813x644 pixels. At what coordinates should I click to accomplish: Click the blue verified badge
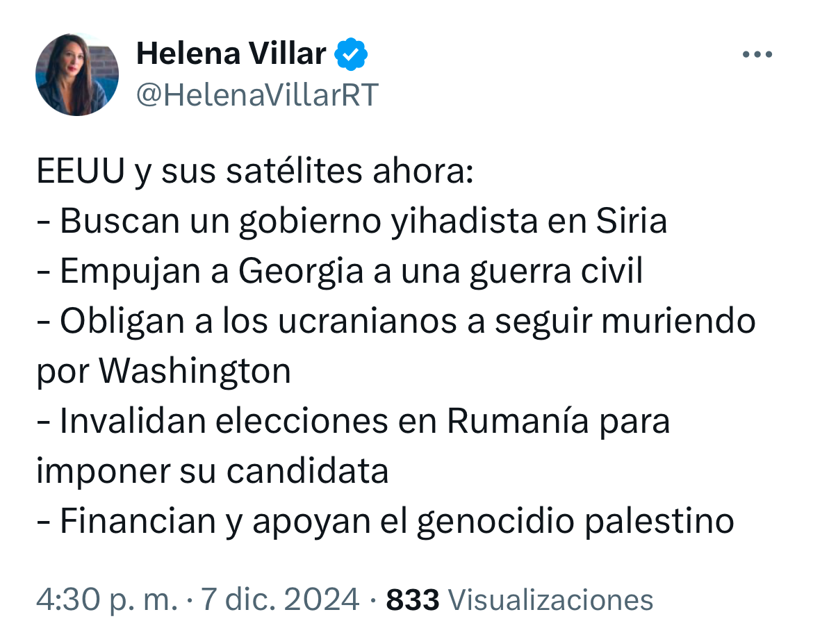(352, 54)
